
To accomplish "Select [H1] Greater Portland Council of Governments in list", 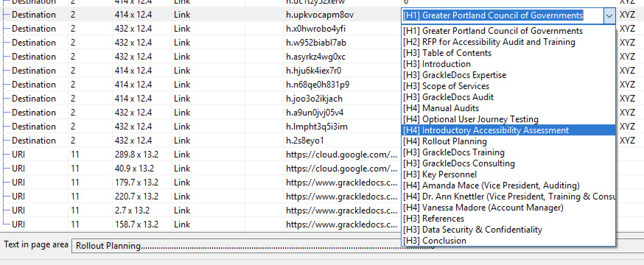I will click(x=508, y=31).
